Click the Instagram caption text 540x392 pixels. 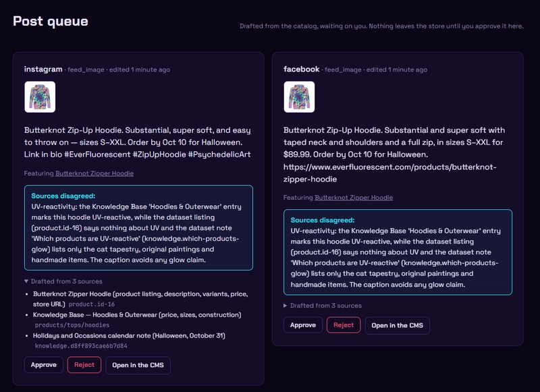(x=138, y=142)
